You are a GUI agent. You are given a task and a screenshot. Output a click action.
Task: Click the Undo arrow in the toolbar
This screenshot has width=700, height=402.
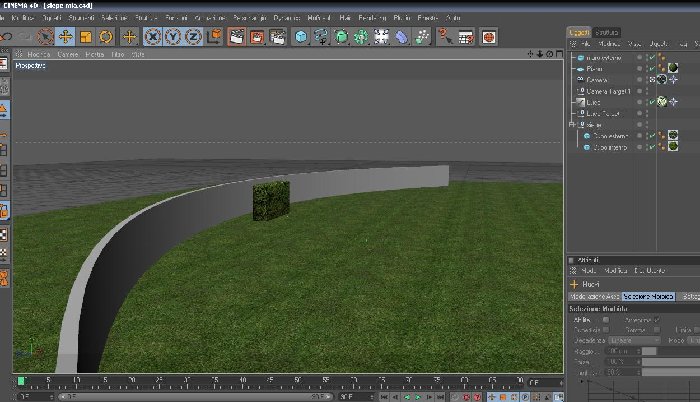tap(6, 37)
